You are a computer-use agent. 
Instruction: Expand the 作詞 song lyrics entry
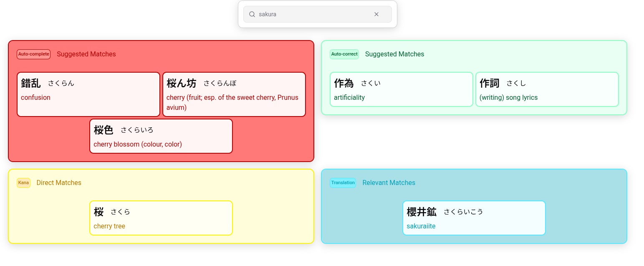(x=547, y=89)
